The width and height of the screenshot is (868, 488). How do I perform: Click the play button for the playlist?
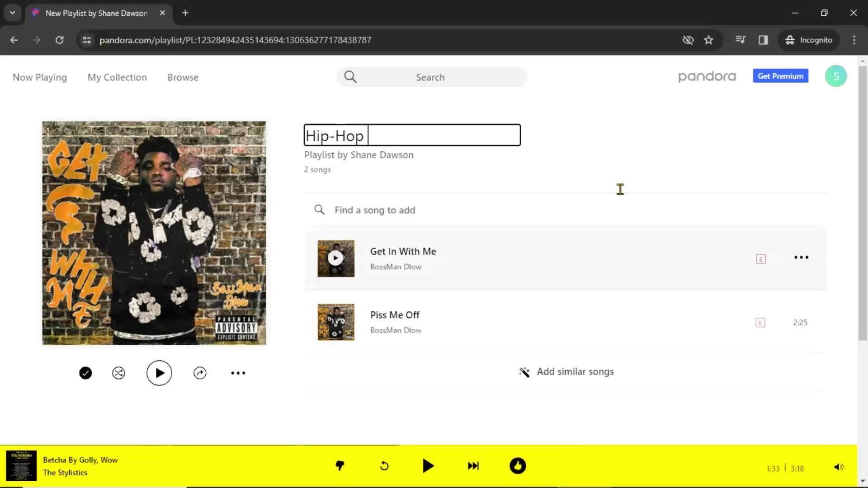pos(159,372)
